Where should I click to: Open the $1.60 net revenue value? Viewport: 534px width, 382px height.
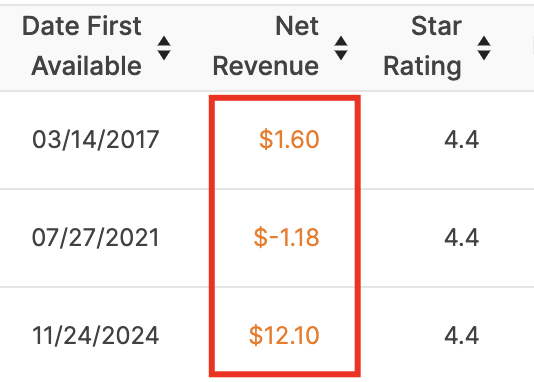point(289,139)
